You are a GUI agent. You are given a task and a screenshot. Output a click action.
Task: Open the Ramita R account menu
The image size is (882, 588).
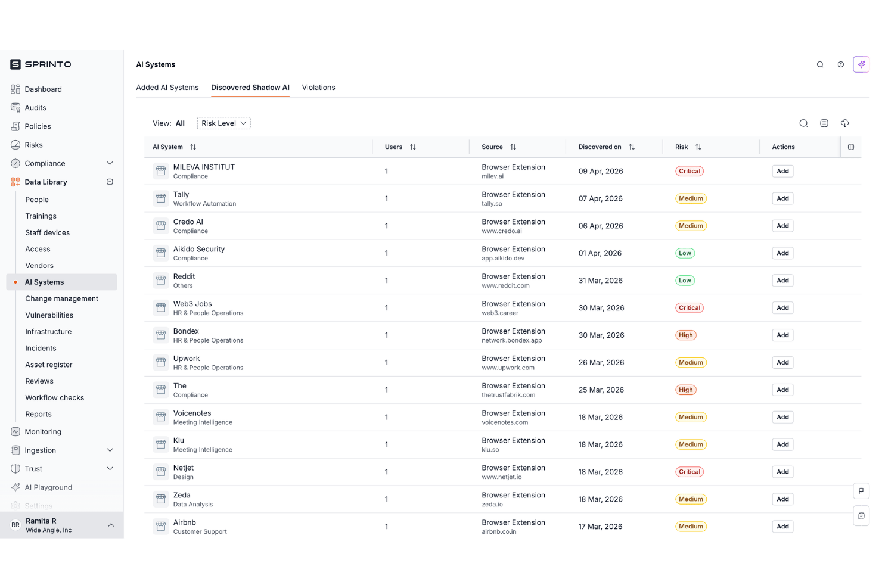point(62,525)
